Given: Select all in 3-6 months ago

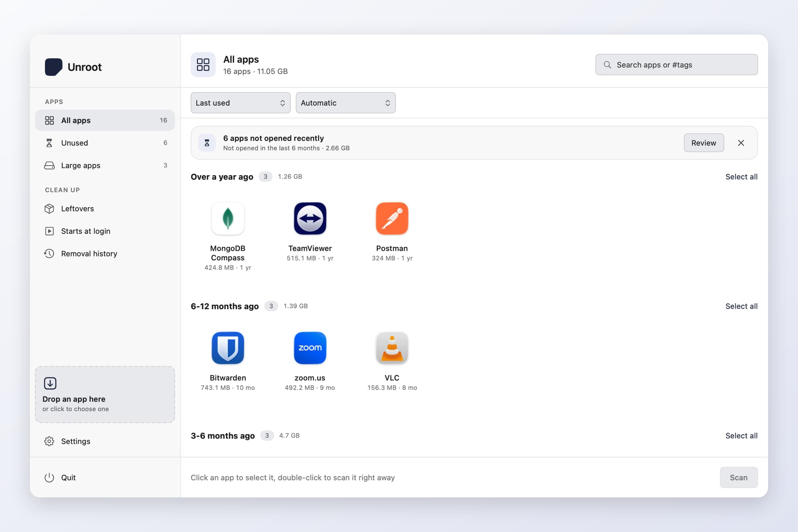Looking at the screenshot, I should 741,436.
